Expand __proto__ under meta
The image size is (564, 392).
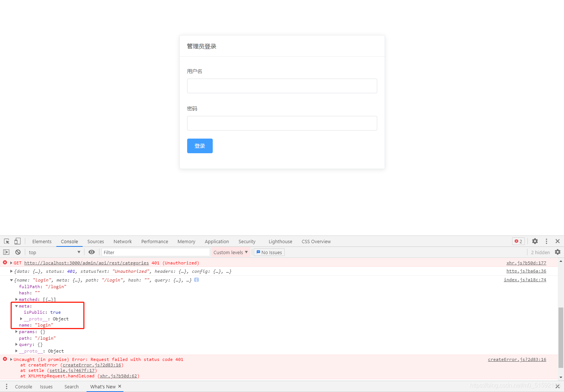click(x=21, y=319)
